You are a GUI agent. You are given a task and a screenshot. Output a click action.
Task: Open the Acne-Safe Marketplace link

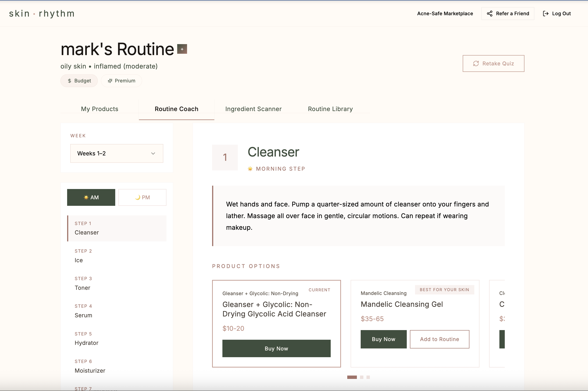click(x=445, y=13)
